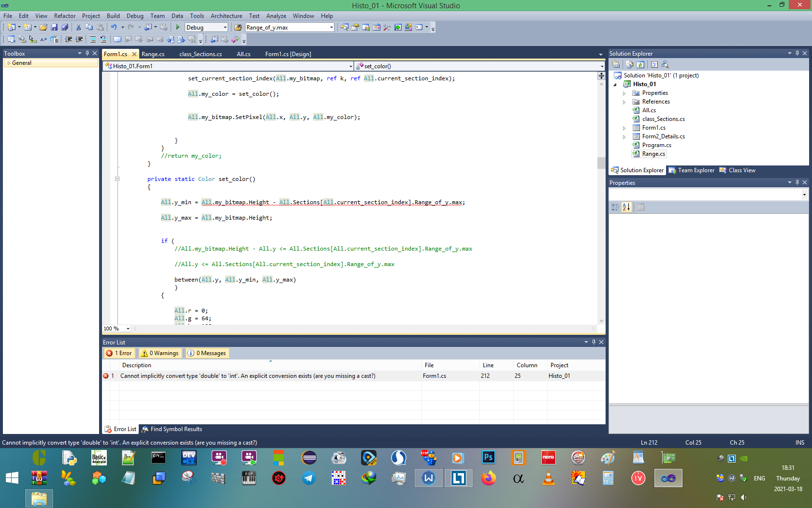Image resolution: width=812 pixels, height=508 pixels.
Task: Click the Add New Item toolbar icon
Action: (28, 27)
